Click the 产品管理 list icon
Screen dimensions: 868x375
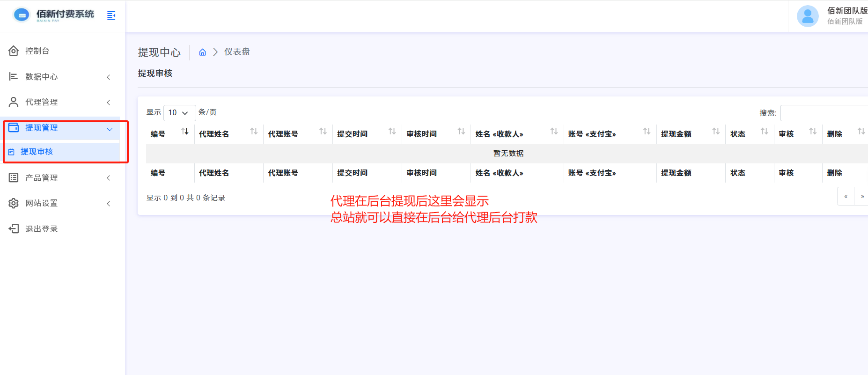(x=14, y=178)
